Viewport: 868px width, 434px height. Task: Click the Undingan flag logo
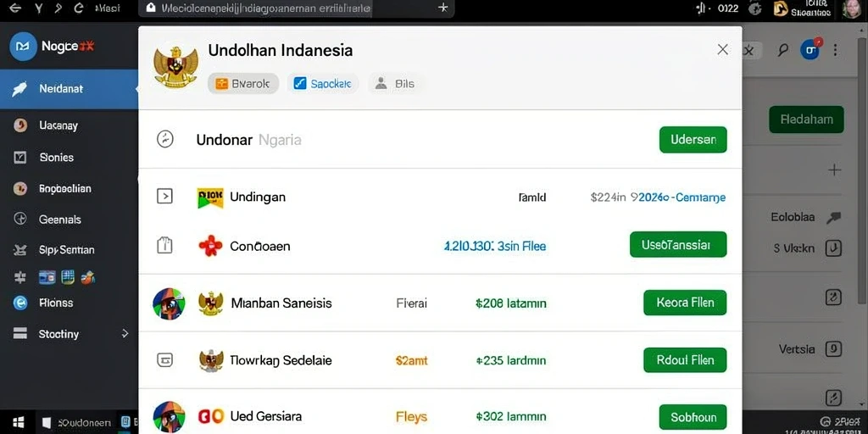tap(210, 198)
